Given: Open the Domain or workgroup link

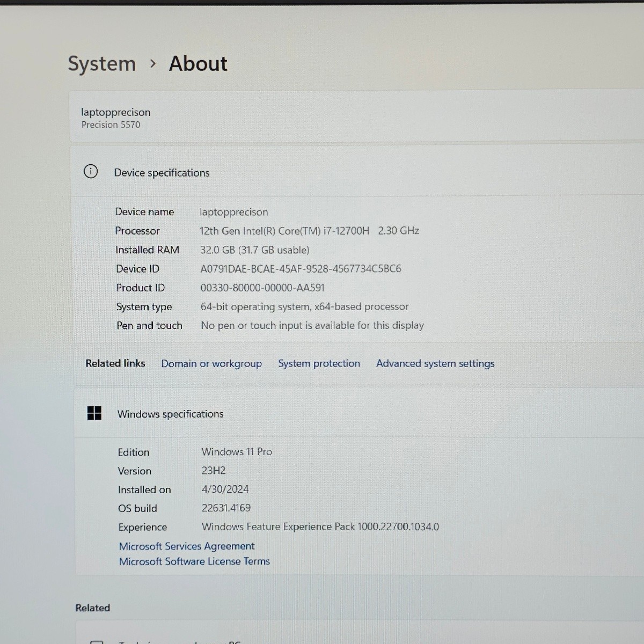Looking at the screenshot, I should [x=211, y=364].
